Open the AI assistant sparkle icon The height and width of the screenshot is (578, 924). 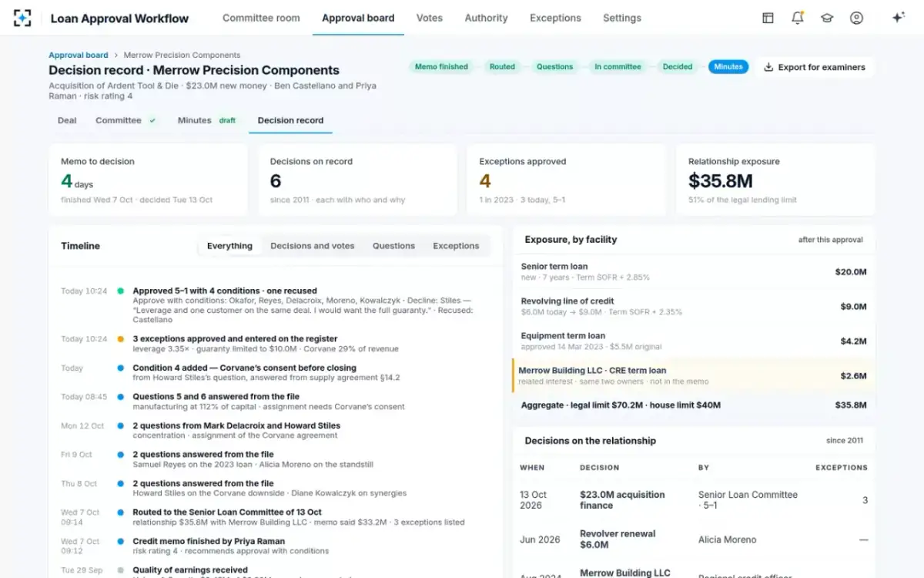[x=898, y=18]
